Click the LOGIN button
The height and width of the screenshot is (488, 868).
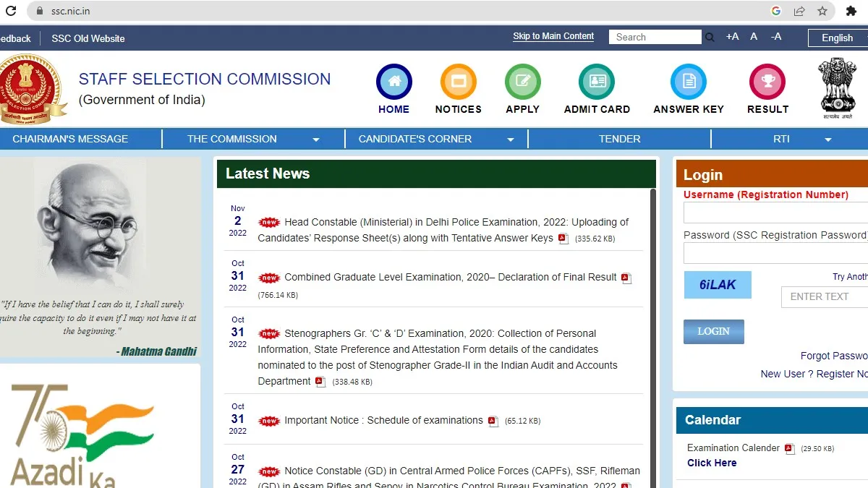(713, 331)
